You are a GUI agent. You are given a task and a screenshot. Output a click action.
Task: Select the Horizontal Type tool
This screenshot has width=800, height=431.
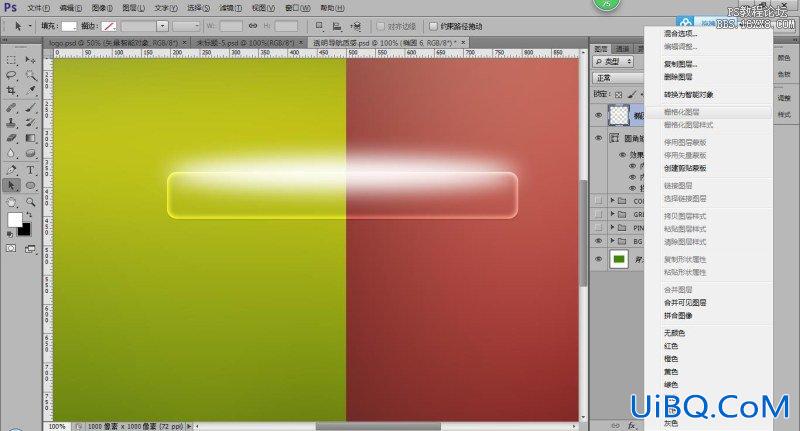tap(30, 170)
